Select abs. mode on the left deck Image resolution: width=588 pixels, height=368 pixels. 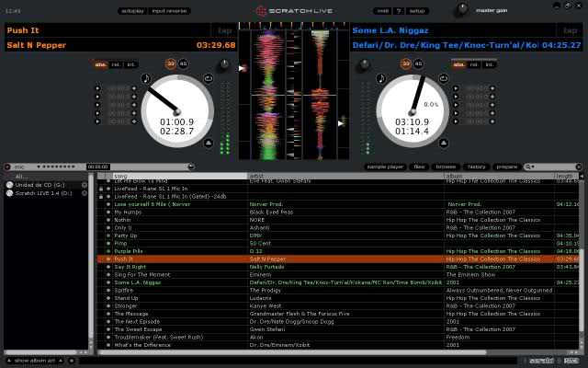[x=100, y=64]
